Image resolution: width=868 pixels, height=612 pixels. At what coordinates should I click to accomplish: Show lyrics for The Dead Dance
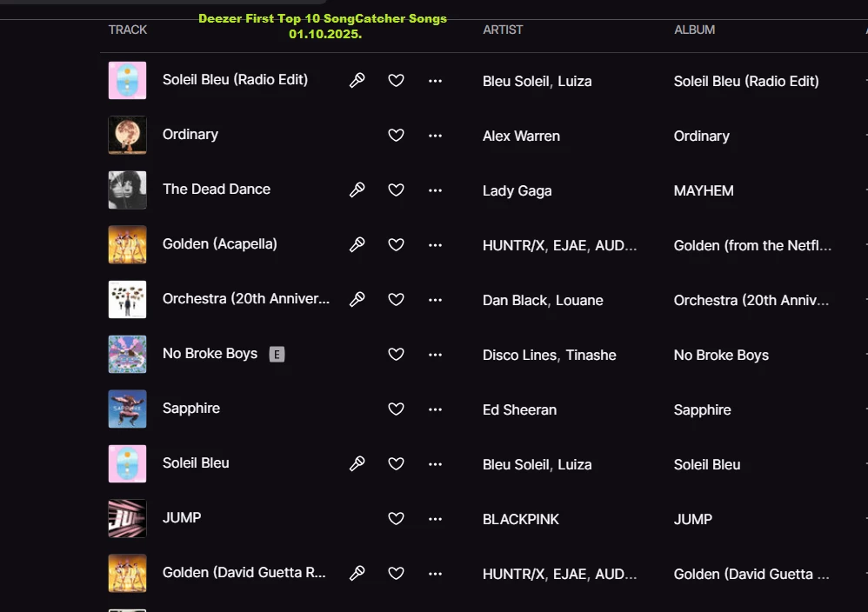click(x=357, y=190)
